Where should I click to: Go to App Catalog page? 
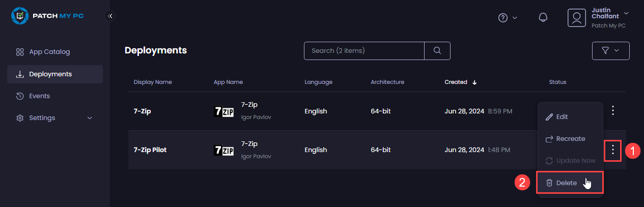click(x=49, y=52)
